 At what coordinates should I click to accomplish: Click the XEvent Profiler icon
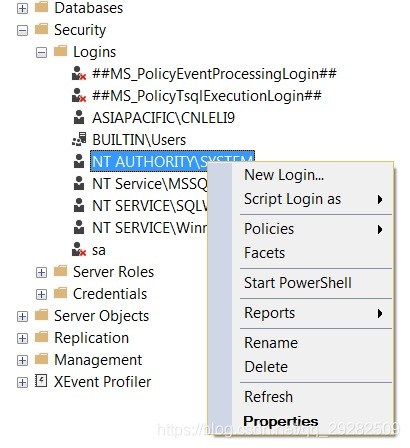tap(41, 381)
